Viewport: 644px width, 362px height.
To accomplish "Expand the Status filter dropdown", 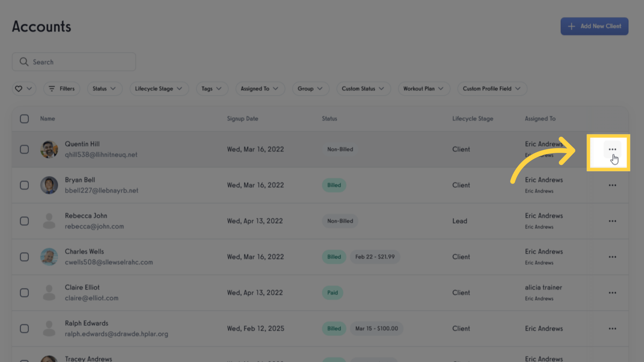I will click(104, 89).
